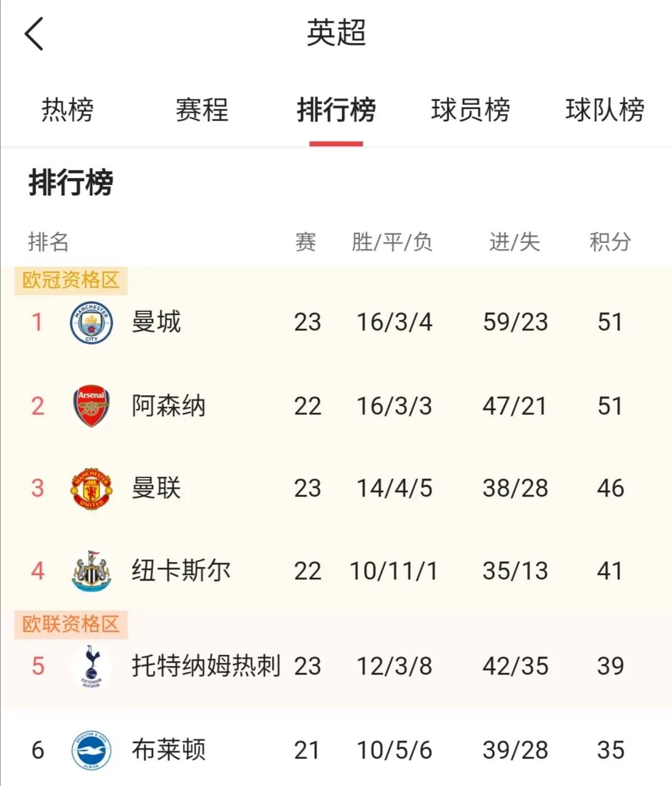
Task: Select team name 纽卡斯尔
Action: (x=180, y=571)
